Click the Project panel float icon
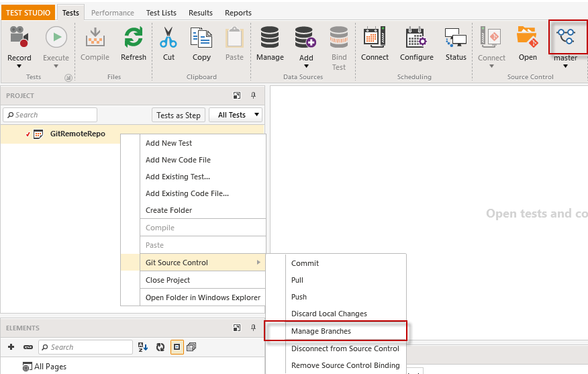The width and height of the screenshot is (588, 374). [237, 95]
